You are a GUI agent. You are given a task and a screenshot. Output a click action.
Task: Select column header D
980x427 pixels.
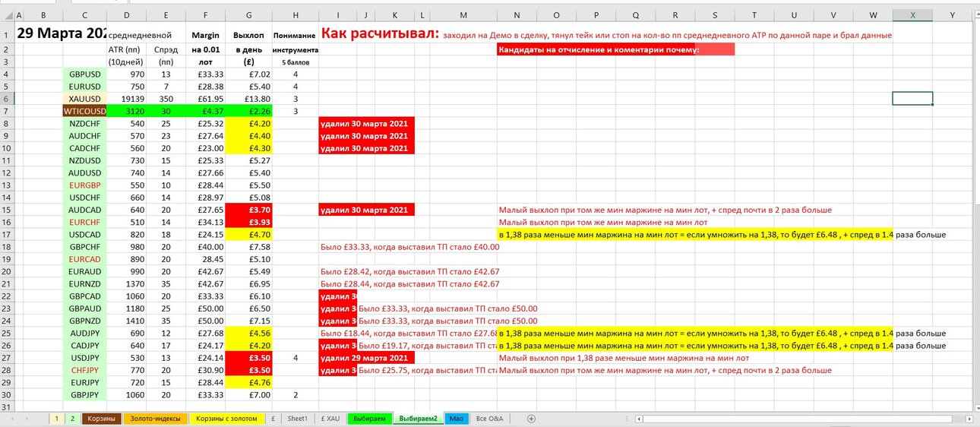[126, 14]
